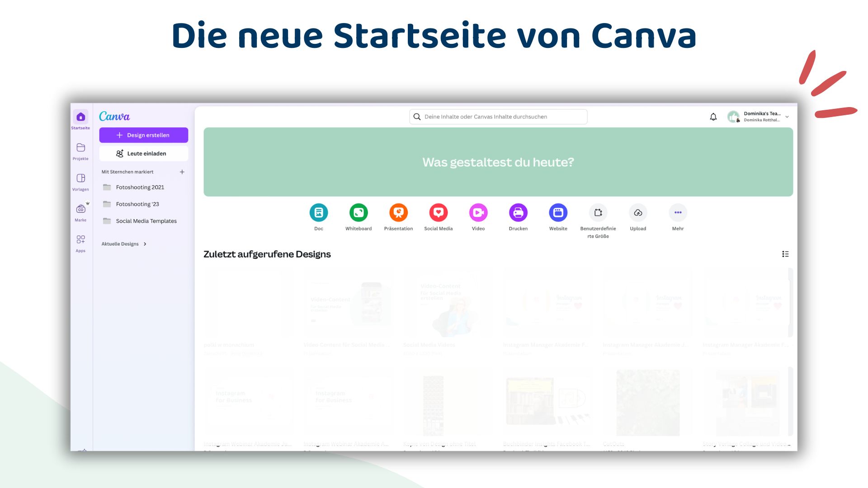Toggle grid/list view for designs
Viewport: 868px width, 488px height.
[786, 254]
